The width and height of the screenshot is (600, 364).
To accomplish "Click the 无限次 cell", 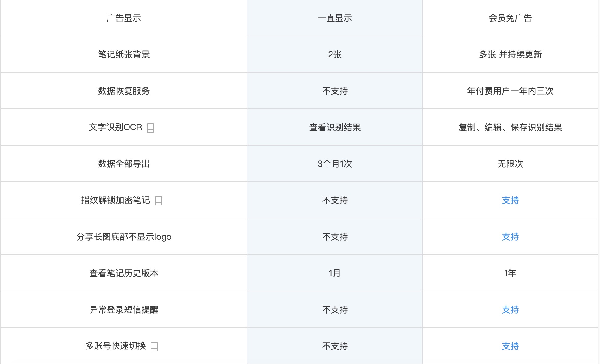I will (510, 164).
